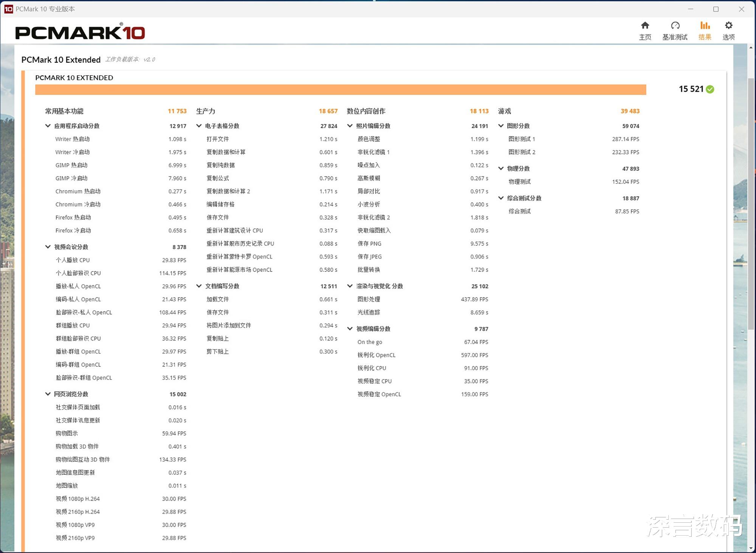The height and width of the screenshot is (553, 756).
Task: Collapse the 应用程序启动分数 section
Action: [x=48, y=126]
